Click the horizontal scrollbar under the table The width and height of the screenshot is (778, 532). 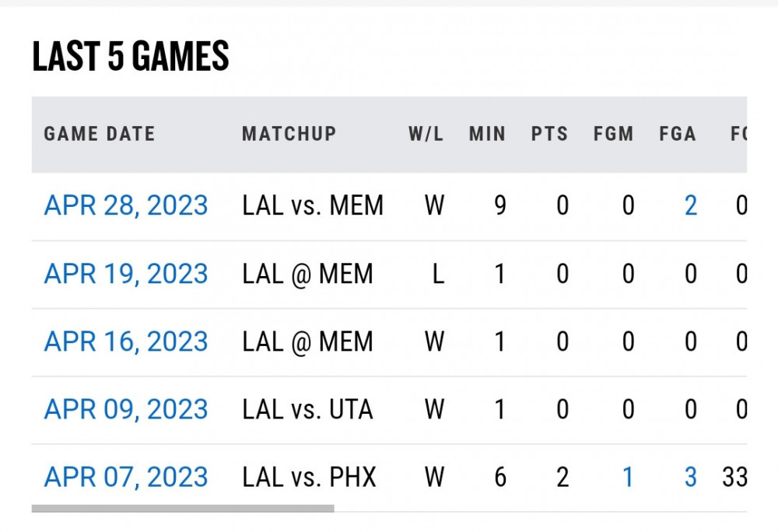click(183, 509)
